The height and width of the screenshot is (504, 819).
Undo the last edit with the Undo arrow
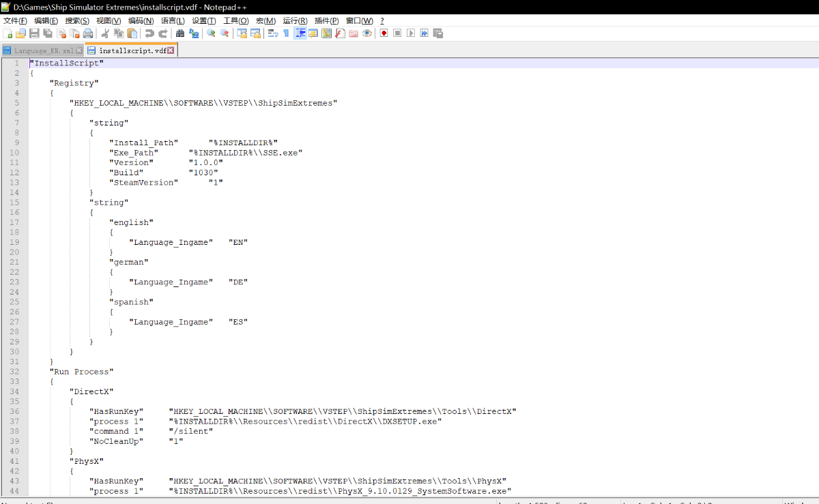(149, 33)
